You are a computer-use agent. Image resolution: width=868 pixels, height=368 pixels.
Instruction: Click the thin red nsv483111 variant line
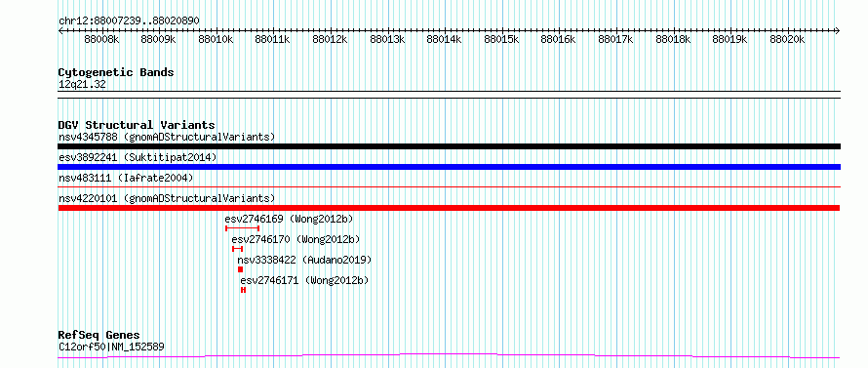coord(449,187)
